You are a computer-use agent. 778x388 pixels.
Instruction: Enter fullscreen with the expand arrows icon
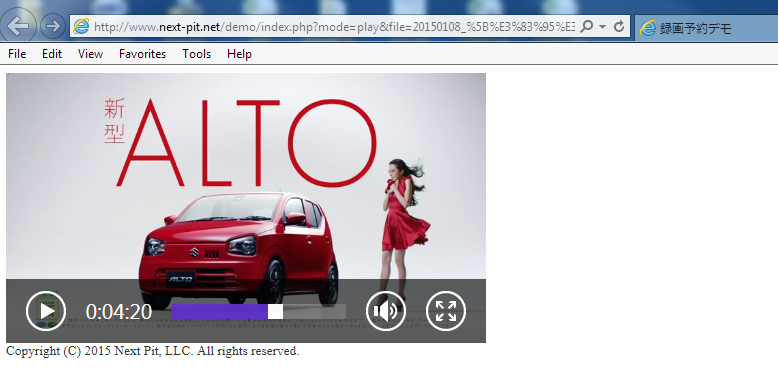click(446, 311)
